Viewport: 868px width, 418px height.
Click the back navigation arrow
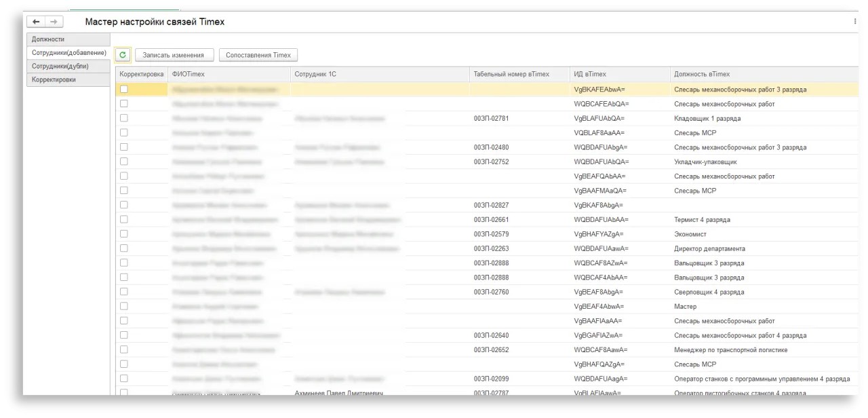pyautogui.click(x=36, y=22)
